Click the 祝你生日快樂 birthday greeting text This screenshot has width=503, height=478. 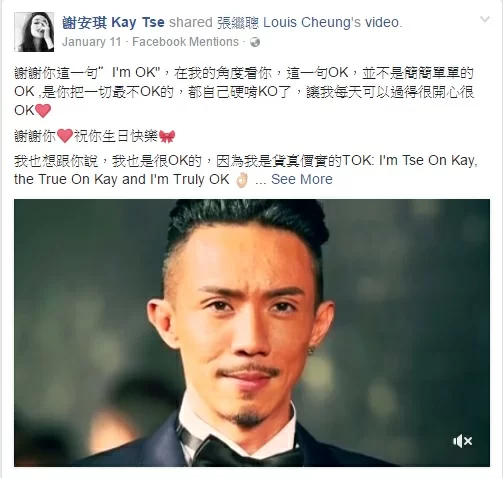pos(116,136)
